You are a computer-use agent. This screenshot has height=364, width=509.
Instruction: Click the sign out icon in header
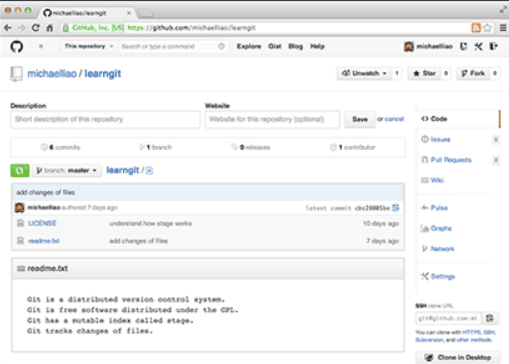tap(494, 46)
